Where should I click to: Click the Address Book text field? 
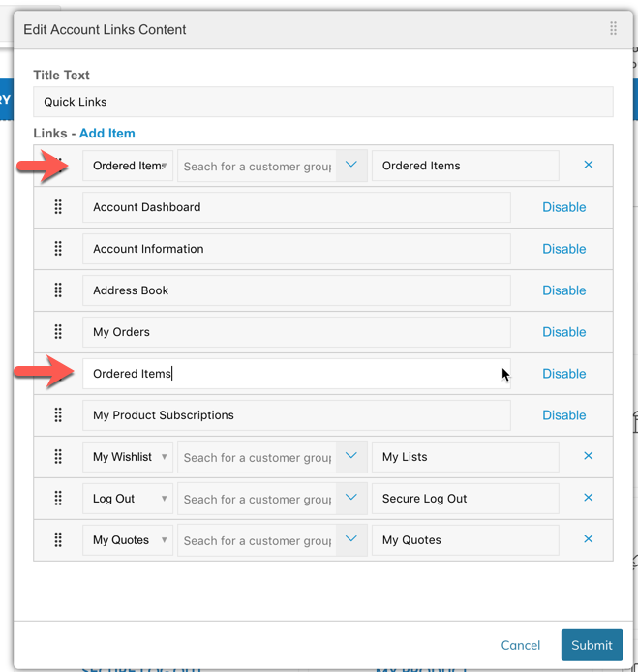[296, 290]
